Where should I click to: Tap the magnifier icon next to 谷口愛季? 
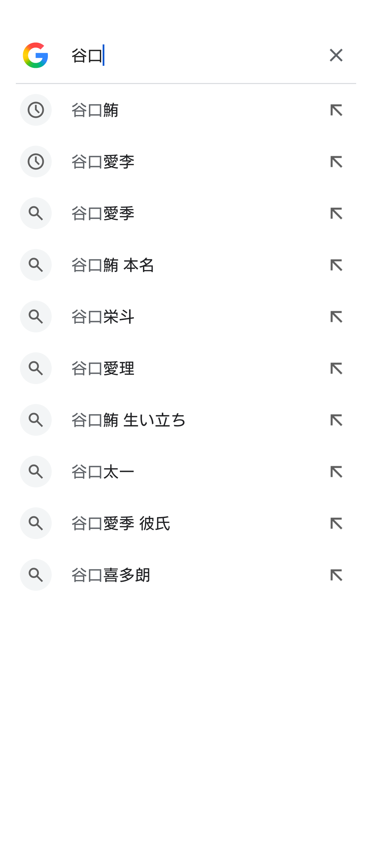[36, 213]
